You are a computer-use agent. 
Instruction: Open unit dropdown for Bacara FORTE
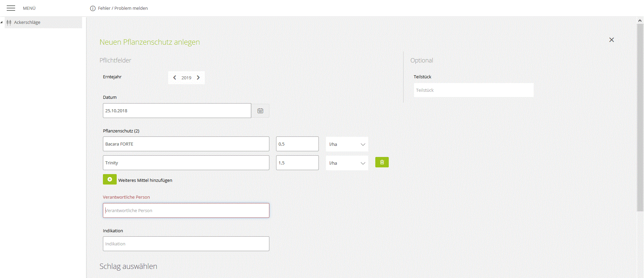347,144
